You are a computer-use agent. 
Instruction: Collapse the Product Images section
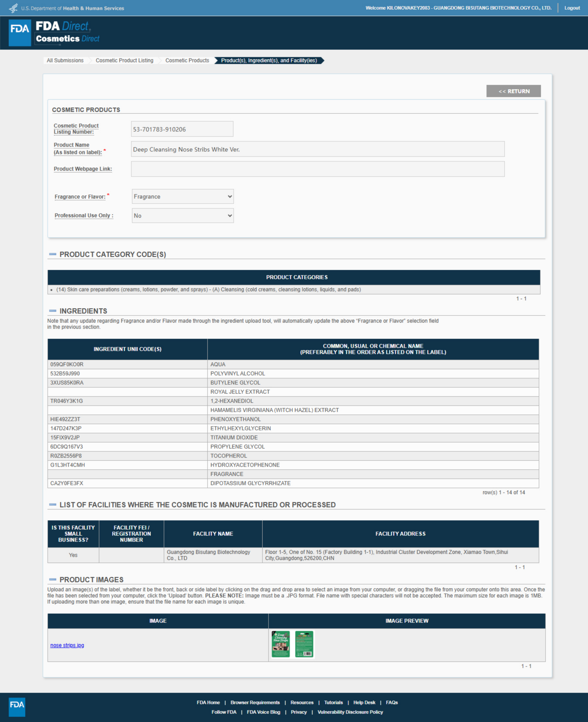pos(52,579)
